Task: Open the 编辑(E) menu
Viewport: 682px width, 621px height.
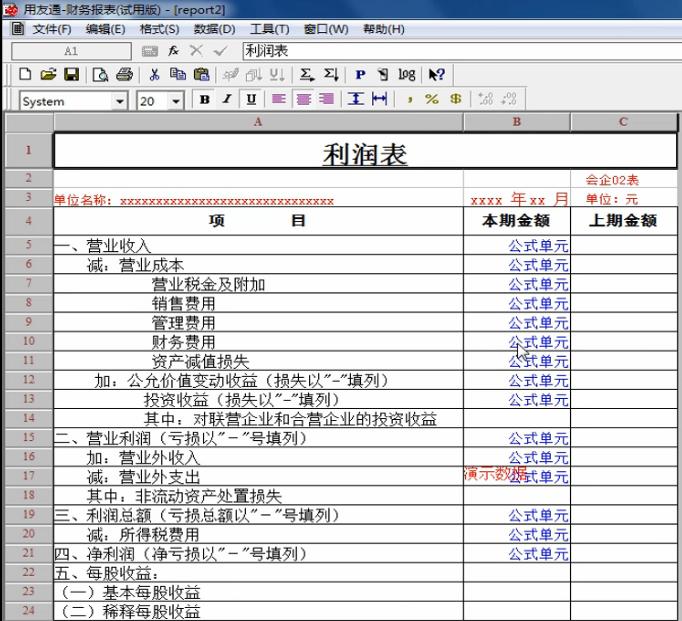Action: (x=105, y=30)
